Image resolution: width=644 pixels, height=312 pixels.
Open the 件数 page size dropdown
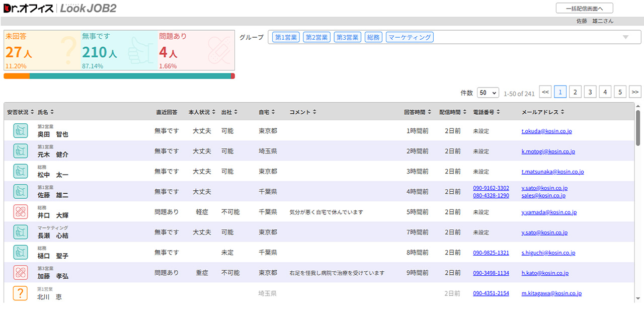click(x=488, y=93)
